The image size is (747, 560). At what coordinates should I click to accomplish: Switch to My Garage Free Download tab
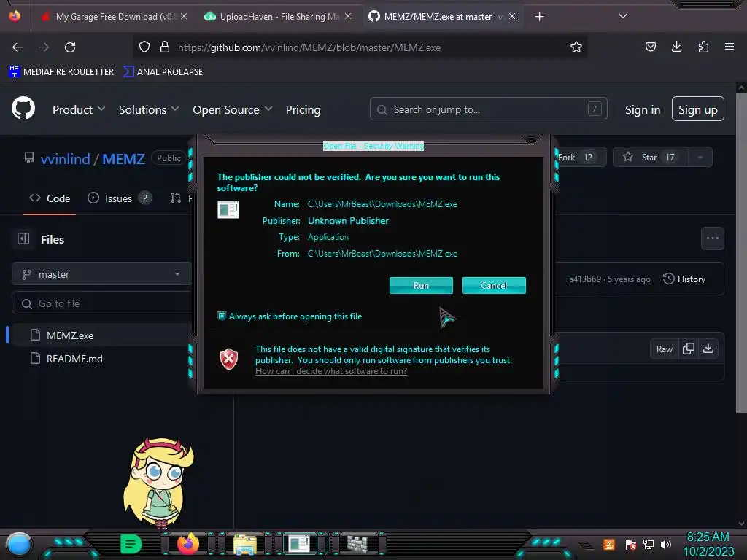tap(113, 17)
